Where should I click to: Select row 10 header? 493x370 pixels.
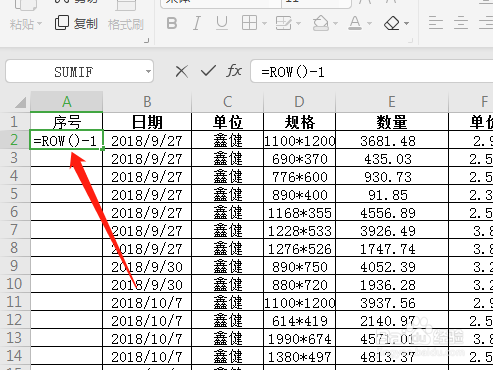[x=15, y=284]
